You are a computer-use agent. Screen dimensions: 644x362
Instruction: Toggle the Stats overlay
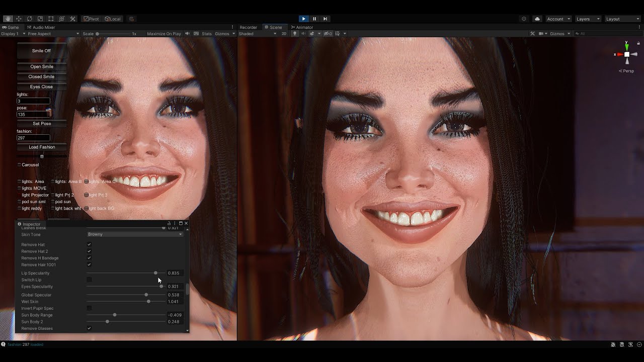[x=207, y=34]
